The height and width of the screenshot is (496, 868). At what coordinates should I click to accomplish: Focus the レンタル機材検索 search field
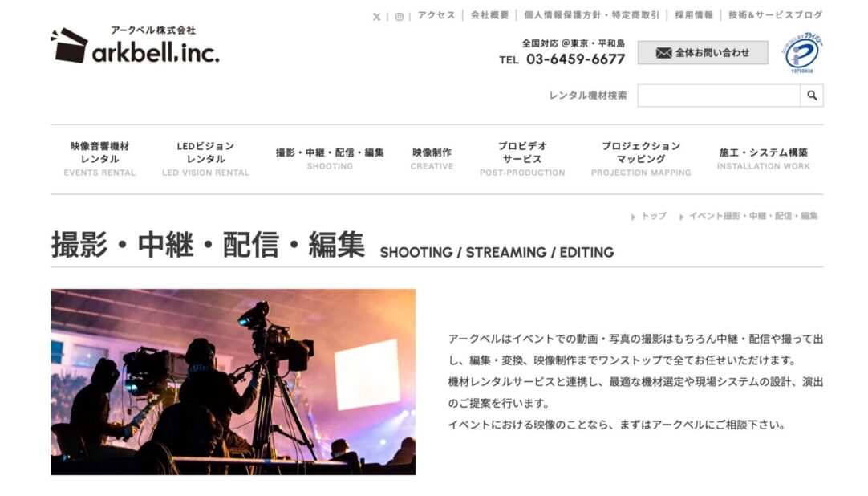tap(719, 96)
